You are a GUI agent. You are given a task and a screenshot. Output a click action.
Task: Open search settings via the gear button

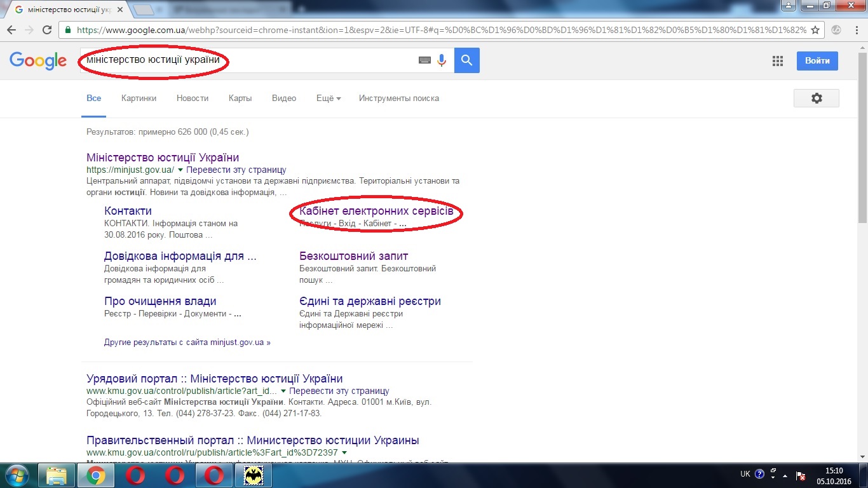coord(817,98)
